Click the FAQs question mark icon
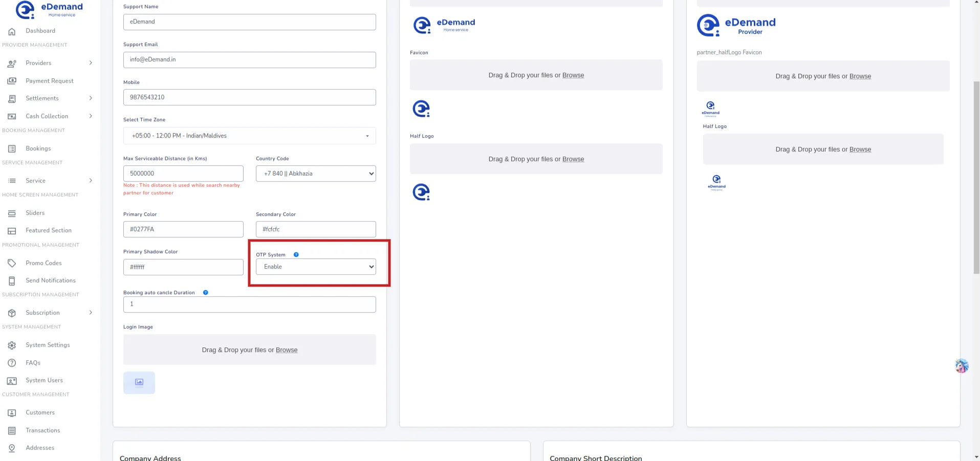Viewport: 980px width, 461px height. click(12, 363)
